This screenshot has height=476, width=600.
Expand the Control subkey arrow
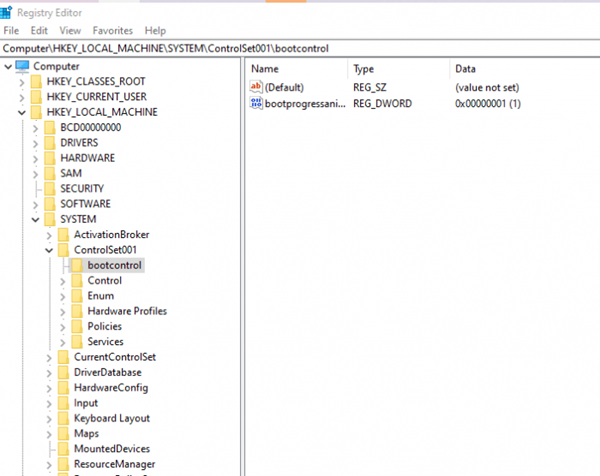pos(63,281)
